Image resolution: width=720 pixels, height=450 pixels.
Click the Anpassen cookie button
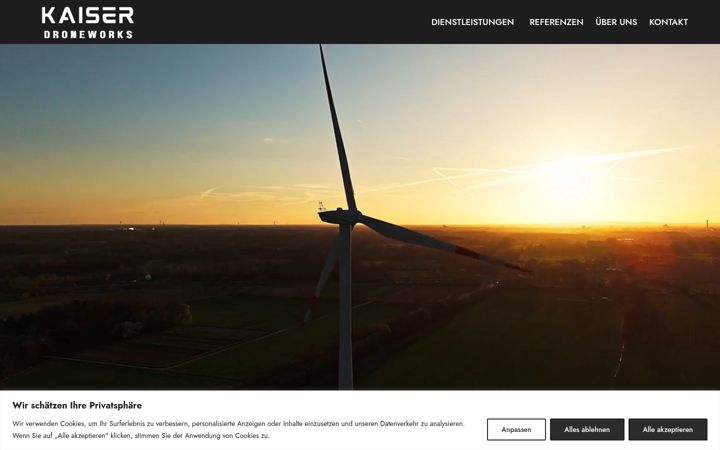click(x=516, y=429)
